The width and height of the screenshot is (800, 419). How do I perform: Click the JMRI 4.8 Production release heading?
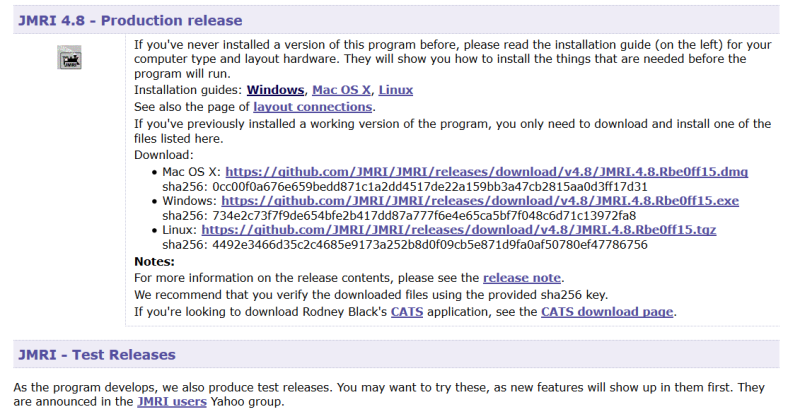pyautogui.click(x=130, y=20)
